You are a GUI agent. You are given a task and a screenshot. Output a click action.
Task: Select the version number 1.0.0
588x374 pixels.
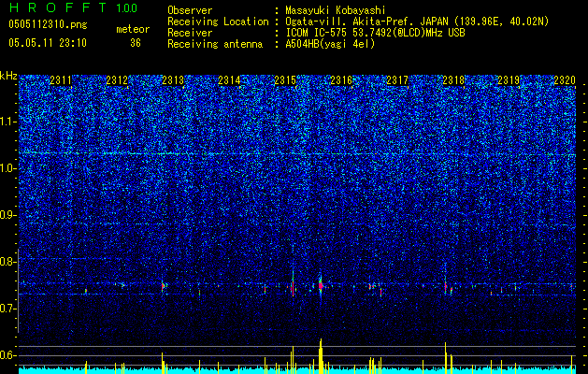tap(127, 8)
